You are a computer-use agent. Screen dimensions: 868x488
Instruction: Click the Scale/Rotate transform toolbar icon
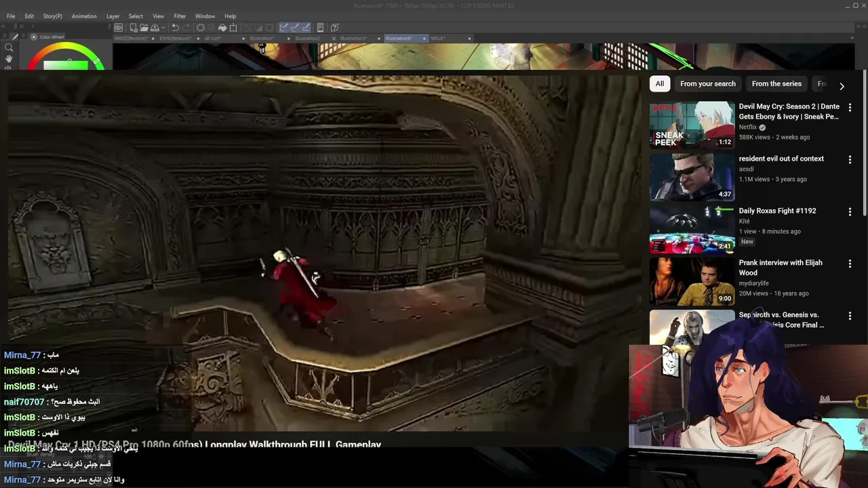pos(233,28)
